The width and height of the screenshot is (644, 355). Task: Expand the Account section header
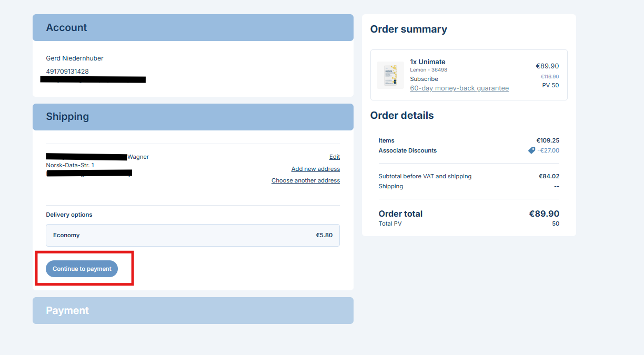pos(193,27)
